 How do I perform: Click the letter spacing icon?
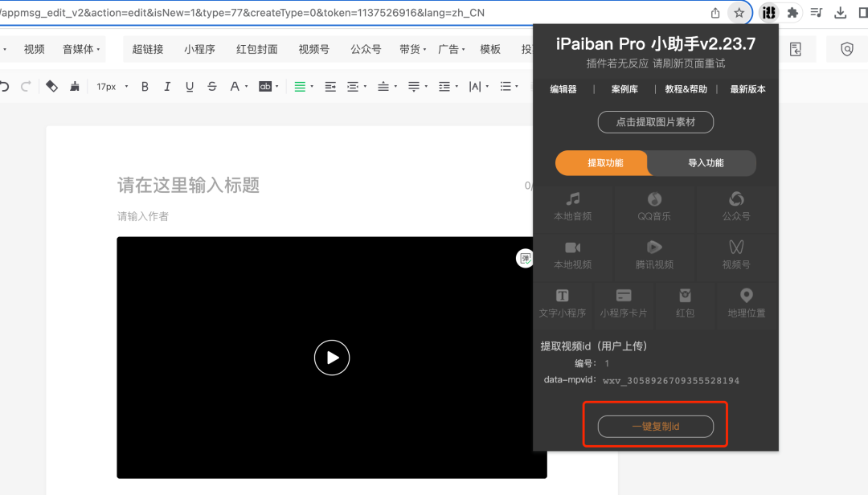pos(474,86)
